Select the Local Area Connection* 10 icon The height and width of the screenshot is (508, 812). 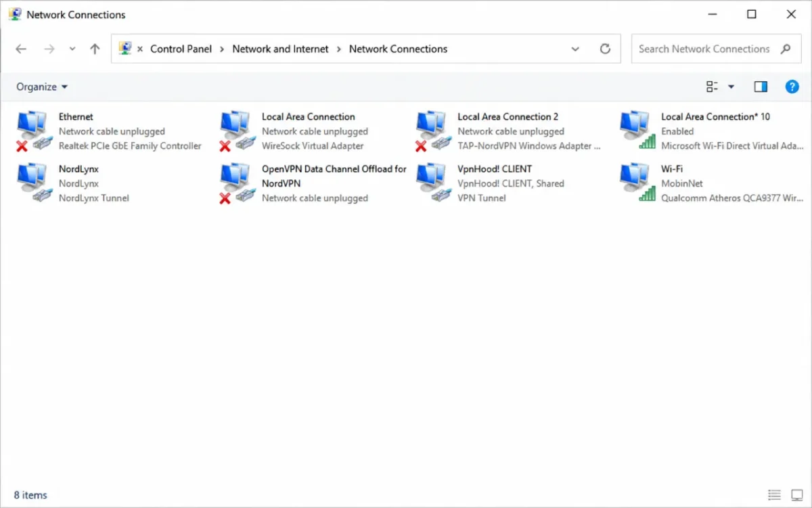point(637,131)
